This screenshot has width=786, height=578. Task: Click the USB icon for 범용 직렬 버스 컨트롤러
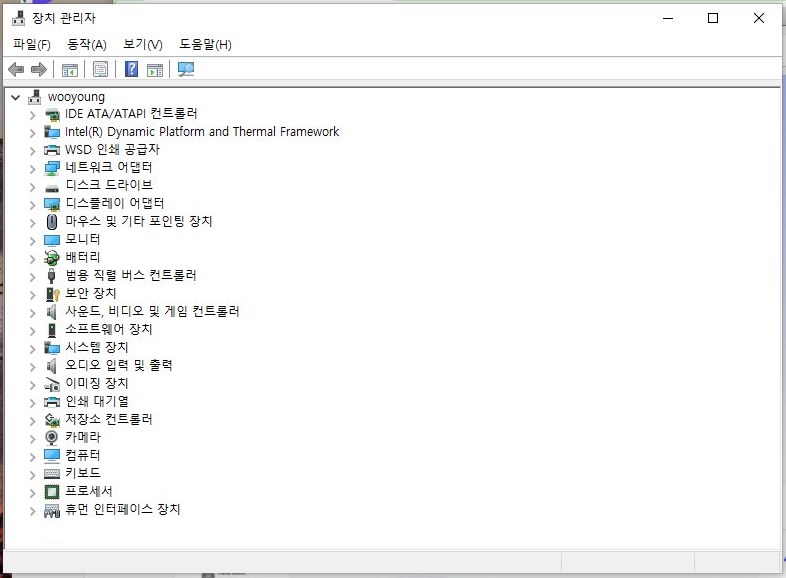pos(51,276)
